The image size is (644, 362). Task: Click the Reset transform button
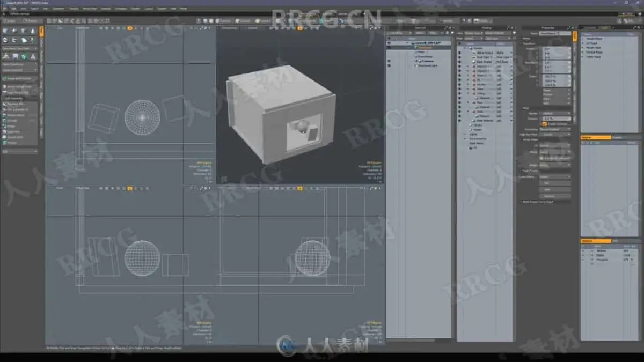coord(557,90)
